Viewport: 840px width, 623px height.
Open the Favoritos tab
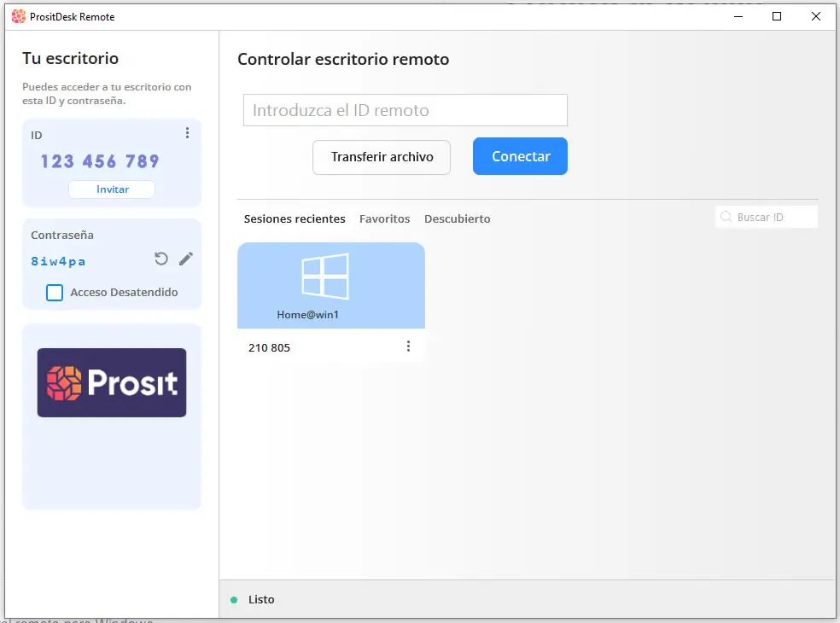click(384, 219)
